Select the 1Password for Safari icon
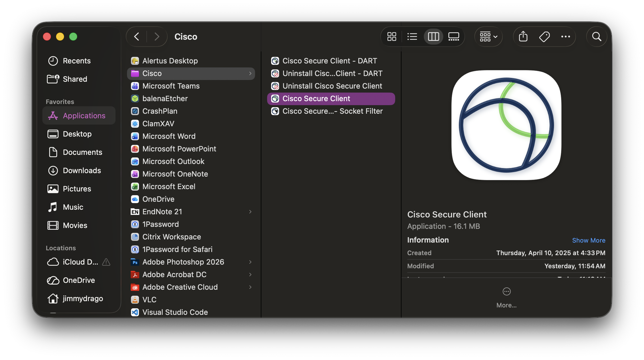Image resolution: width=644 pixels, height=360 pixels. click(135, 249)
